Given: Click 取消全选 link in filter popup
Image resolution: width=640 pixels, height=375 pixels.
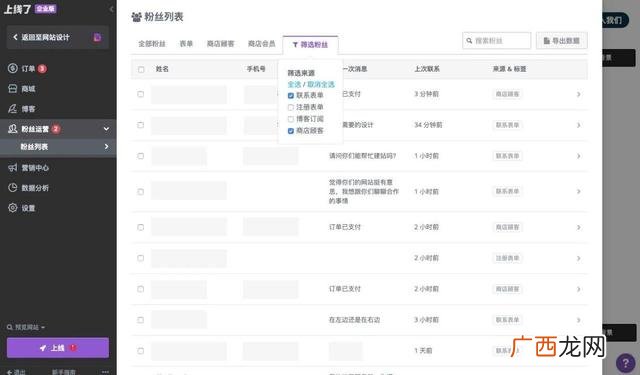Looking at the screenshot, I should tap(321, 84).
